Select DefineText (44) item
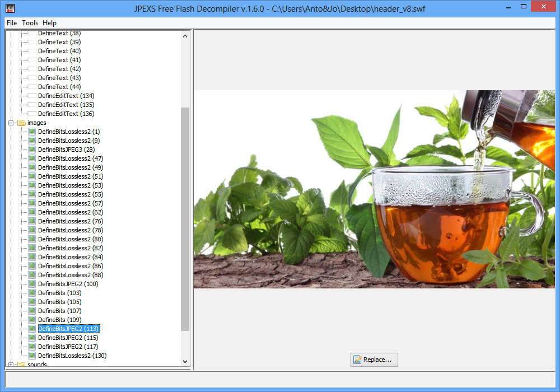This screenshot has width=560, height=392. [x=59, y=87]
